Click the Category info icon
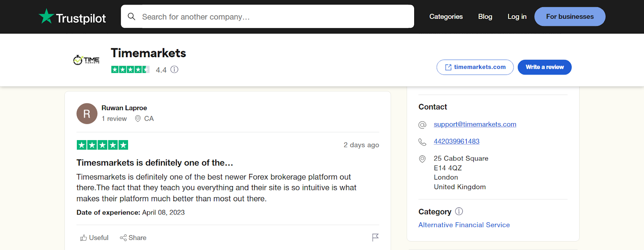The image size is (644, 250). tap(459, 211)
